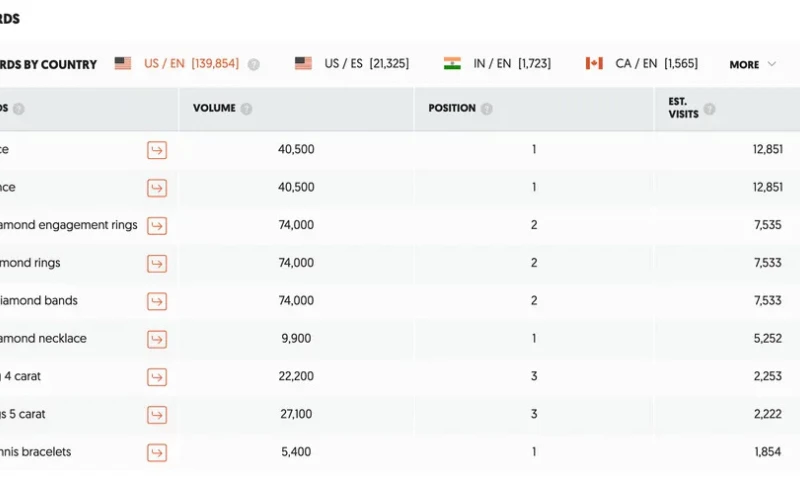Click US flag next to US / ES
Image resolution: width=800 pixels, height=480 pixels.
point(303,63)
